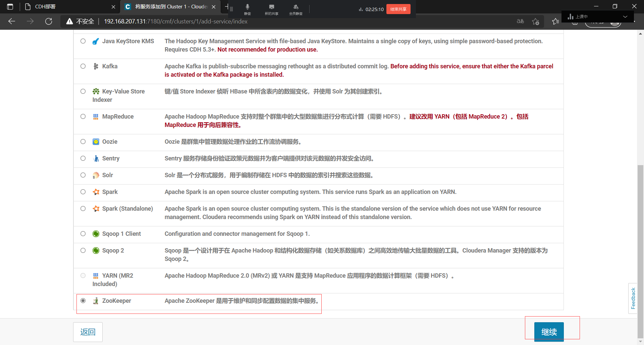The height and width of the screenshot is (345, 644).
Task: Go back in browser history
Action: tap(12, 21)
